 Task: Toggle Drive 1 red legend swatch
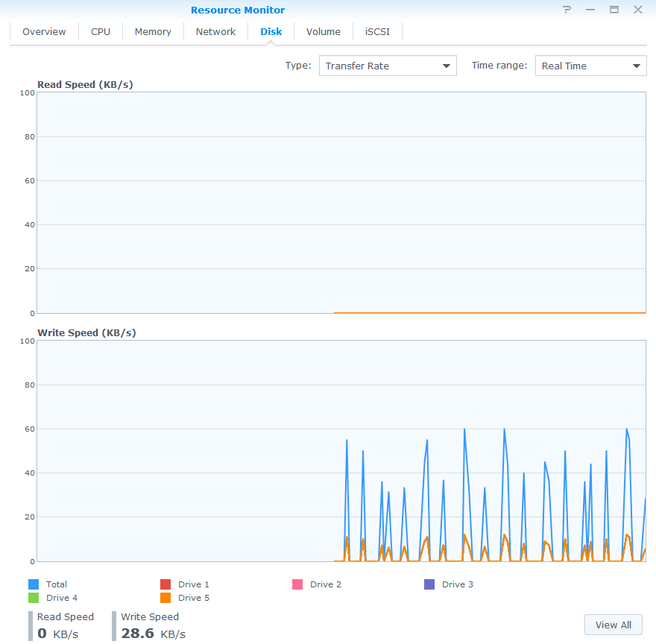point(165,584)
